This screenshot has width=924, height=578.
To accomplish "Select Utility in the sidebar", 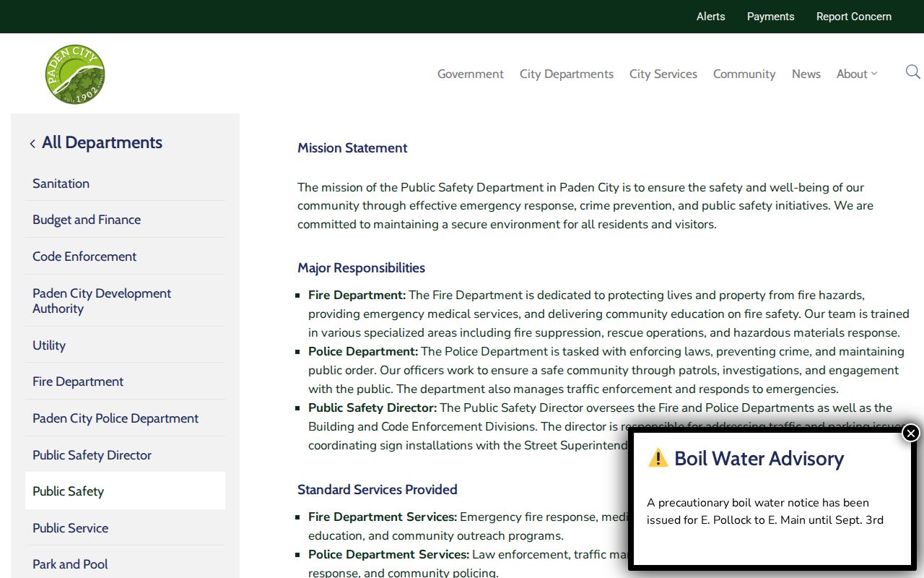I will pyautogui.click(x=125, y=345).
